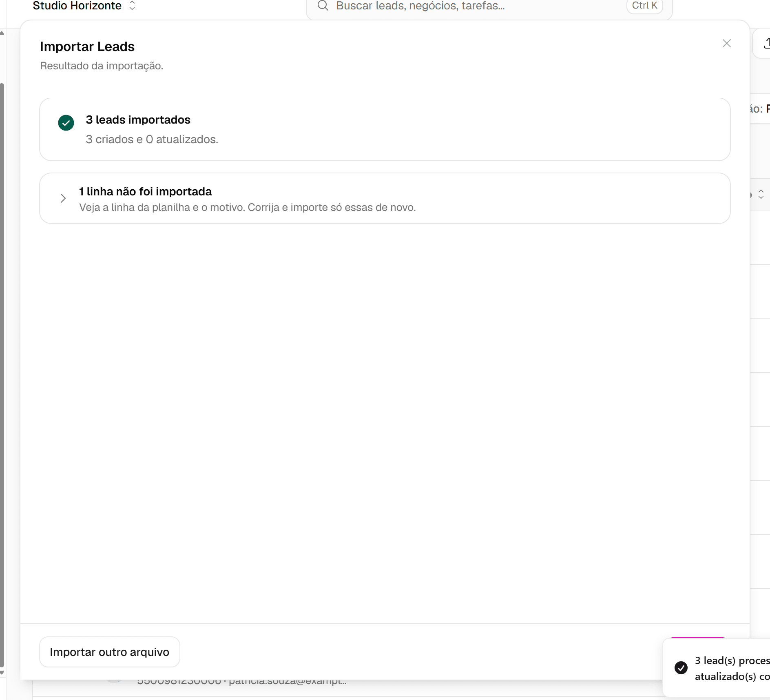Viewport: 770px width, 700px height.
Task: Click the 'Veja a linha da planilha' description
Action: pyautogui.click(x=247, y=207)
